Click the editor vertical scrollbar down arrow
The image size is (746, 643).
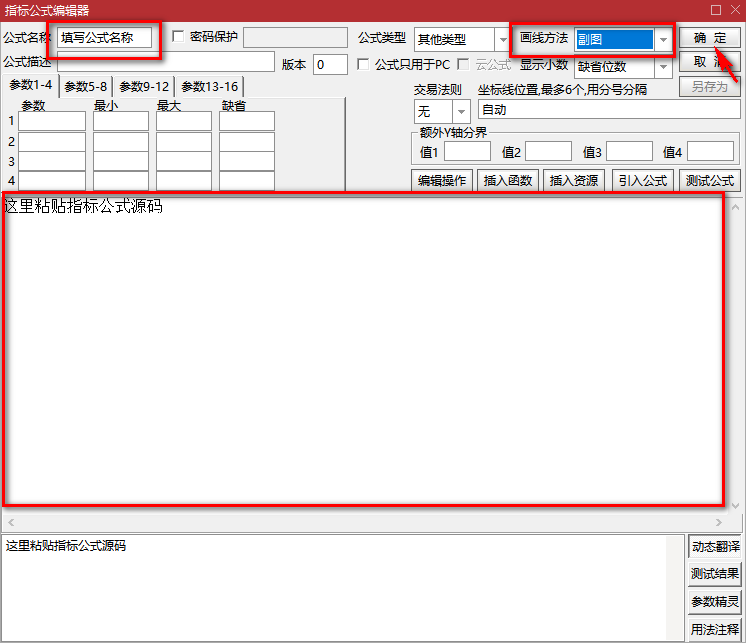click(735, 506)
